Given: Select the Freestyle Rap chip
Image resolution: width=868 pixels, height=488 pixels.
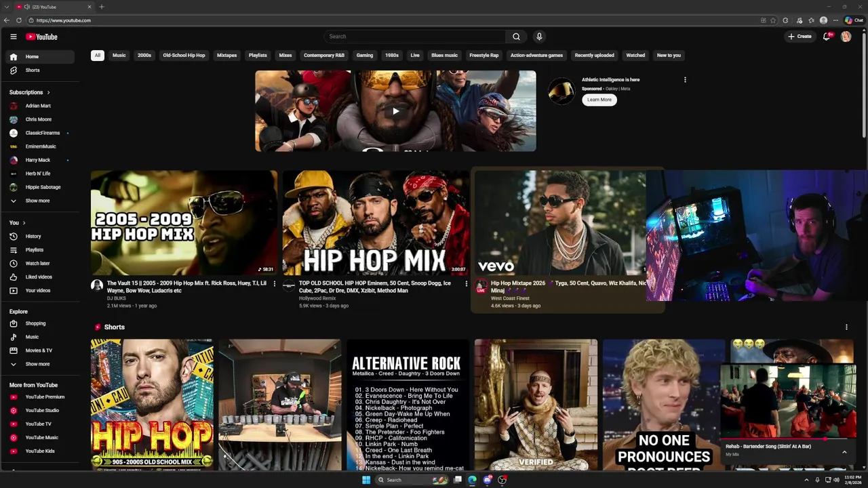Looking at the screenshot, I should [484, 56].
